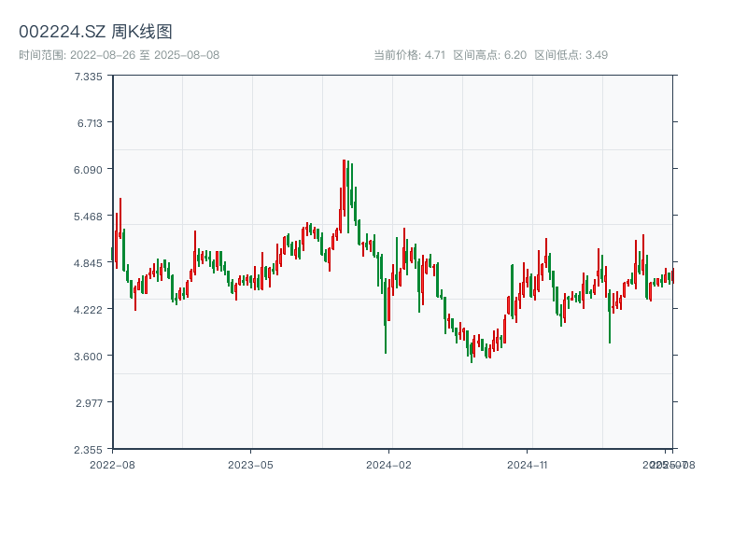Click the 区间低点 3.49 label
The height and width of the screenshot is (560, 747).
(571, 55)
